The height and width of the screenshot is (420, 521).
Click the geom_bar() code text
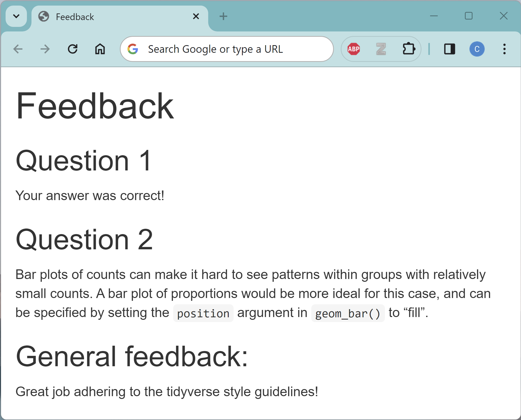348,313
